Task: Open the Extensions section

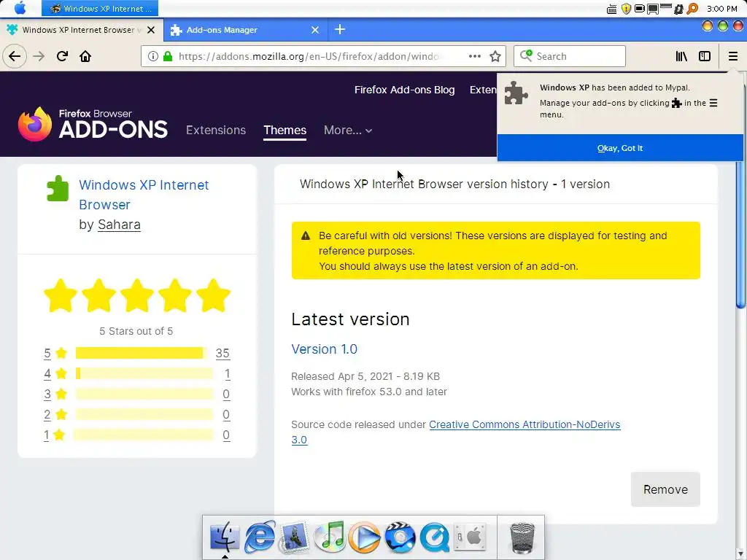Action: click(x=216, y=130)
